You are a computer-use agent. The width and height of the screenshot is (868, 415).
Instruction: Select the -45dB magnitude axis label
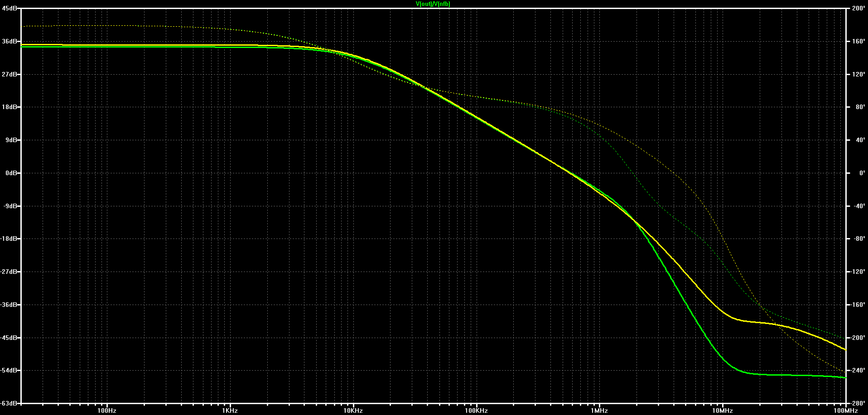click(x=9, y=338)
